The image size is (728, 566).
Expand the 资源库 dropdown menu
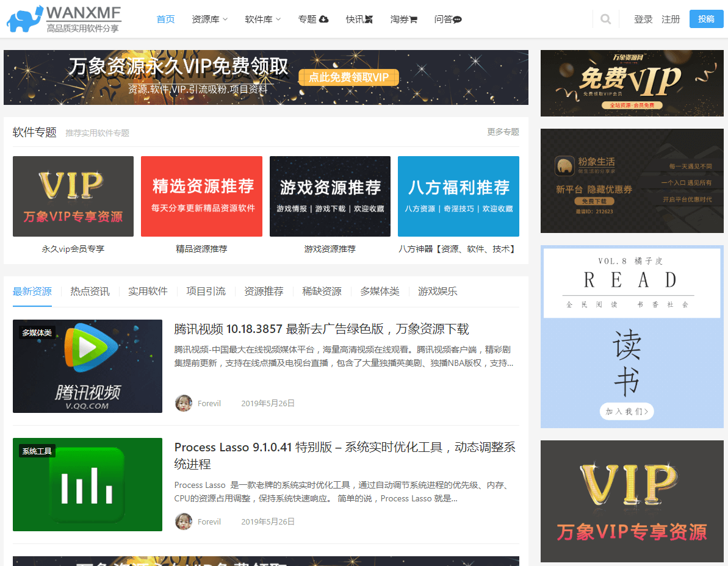tap(209, 19)
